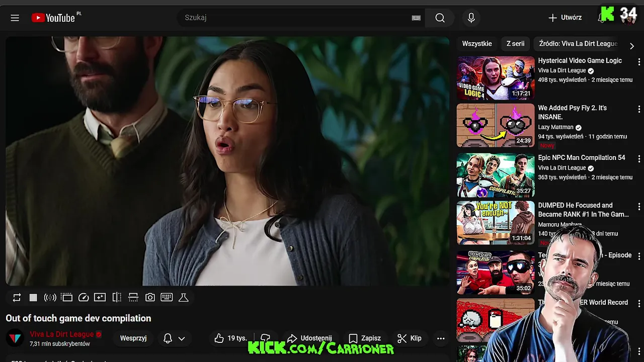The width and height of the screenshot is (644, 362).
Task: Click the Hysterical Video Game Logic title
Action: pos(580,60)
